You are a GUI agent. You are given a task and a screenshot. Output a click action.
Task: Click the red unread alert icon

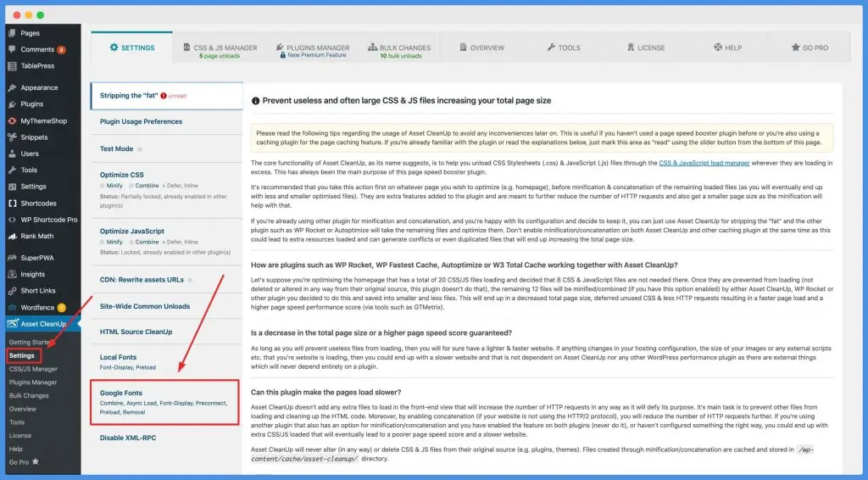[x=164, y=96]
